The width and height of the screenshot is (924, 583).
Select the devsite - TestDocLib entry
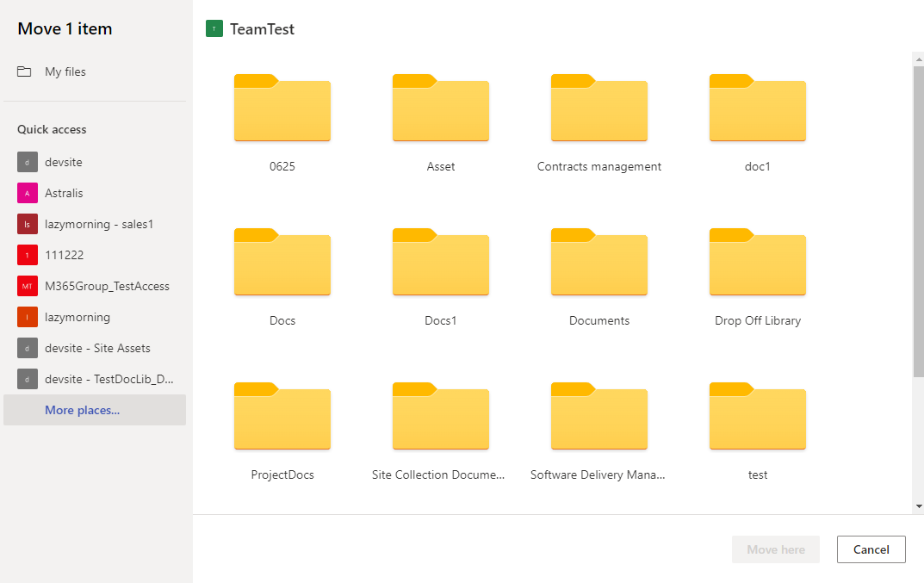click(95, 379)
